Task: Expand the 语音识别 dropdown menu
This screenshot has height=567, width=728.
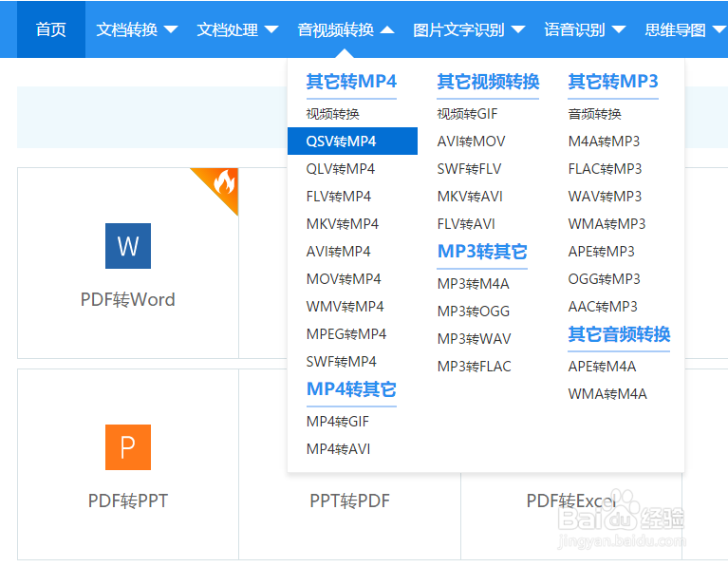Action: (x=585, y=29)
